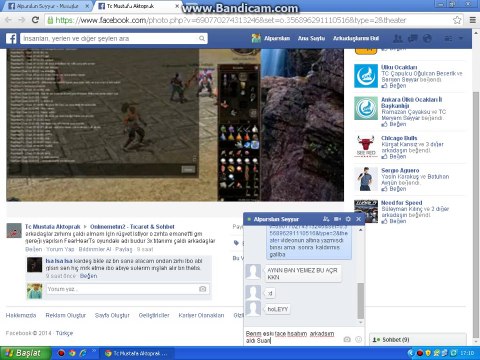Open Tc Mustafa Aktoprak taskbar item
Screen dimensions: 480x360
[136, 353]
